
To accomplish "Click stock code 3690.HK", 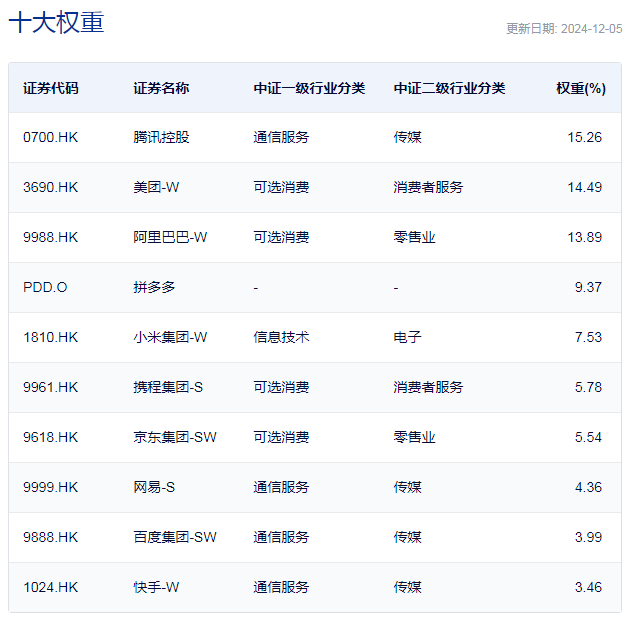I will [x=50, y=187].
